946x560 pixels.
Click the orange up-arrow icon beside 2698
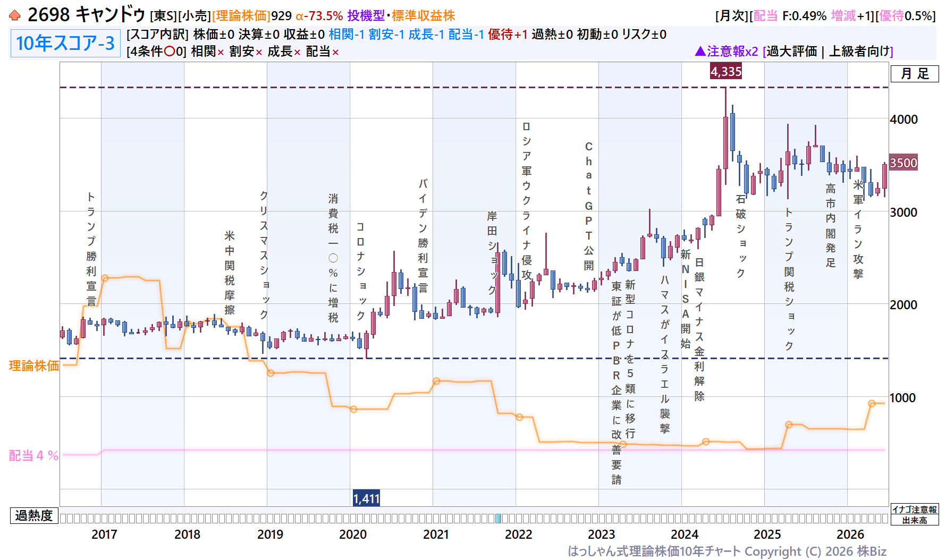click(15, 15)
